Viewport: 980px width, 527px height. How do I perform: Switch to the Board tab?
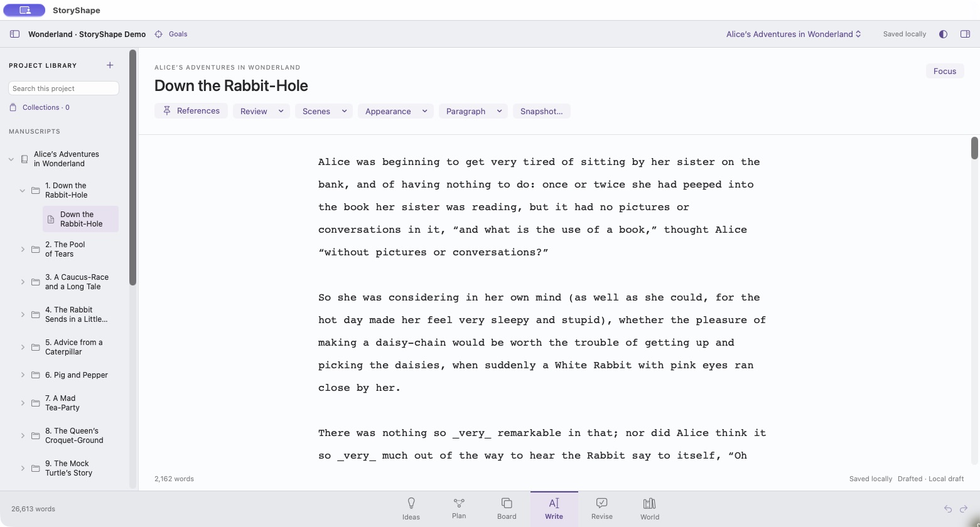[507, 509]
